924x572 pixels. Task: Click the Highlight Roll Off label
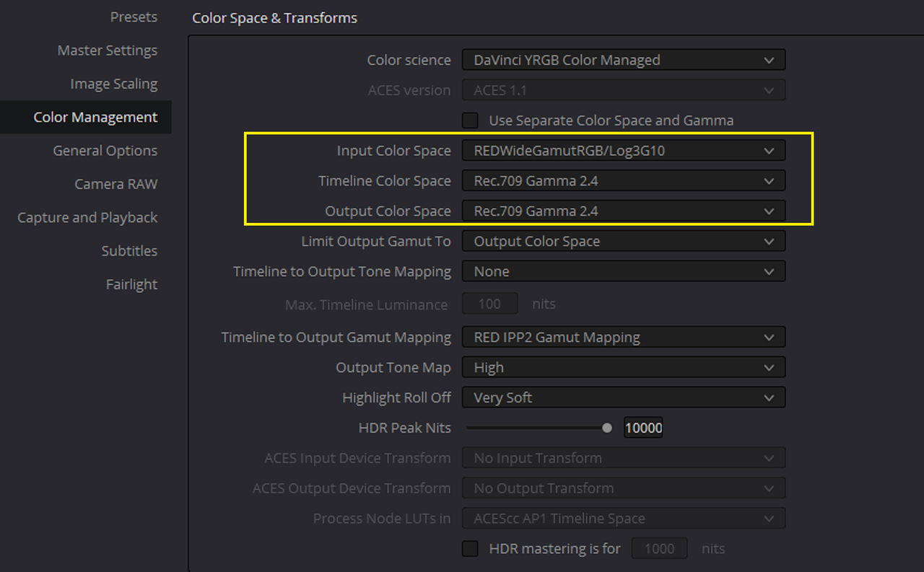(x=396, y=397)
